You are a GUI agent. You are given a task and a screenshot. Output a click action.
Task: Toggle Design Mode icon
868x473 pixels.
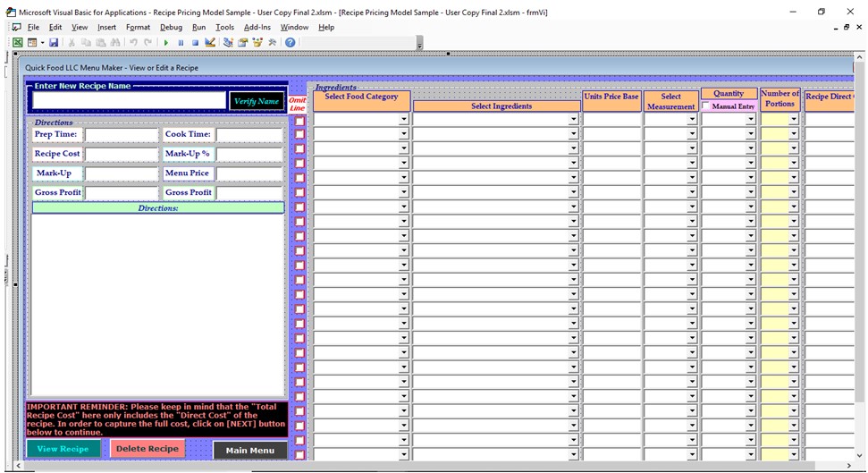210,42
